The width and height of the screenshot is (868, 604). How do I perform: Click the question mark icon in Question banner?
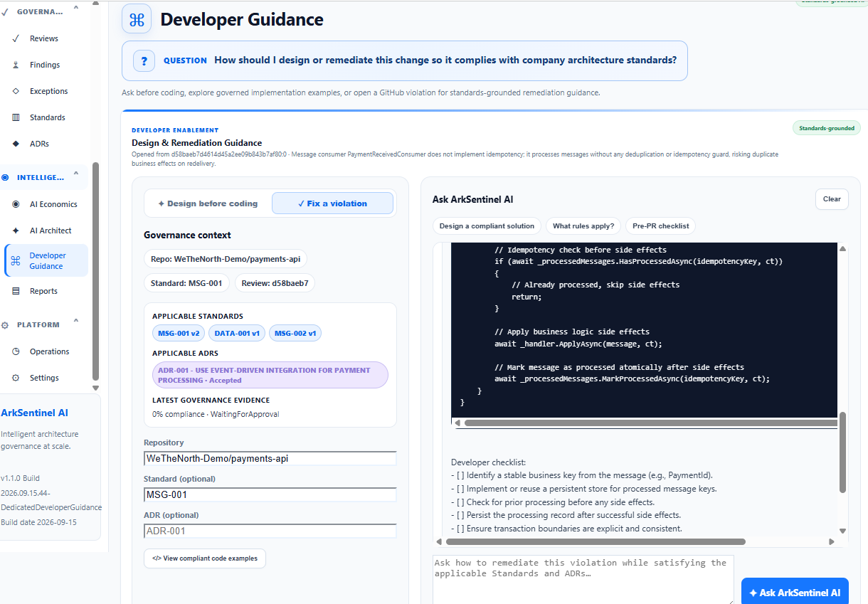coord(144,60)
